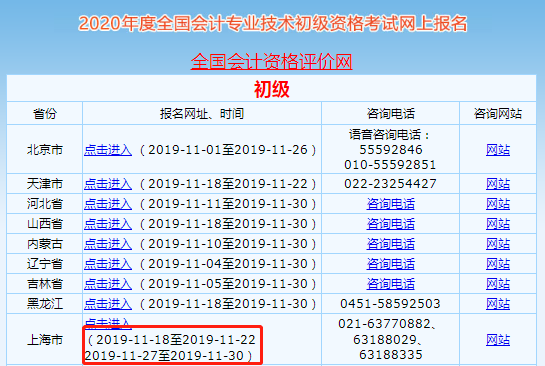This screenshot has height=366, width=545.
Task: Click date range 2019-11-05至2019-11-30
Action: point(228,284)
